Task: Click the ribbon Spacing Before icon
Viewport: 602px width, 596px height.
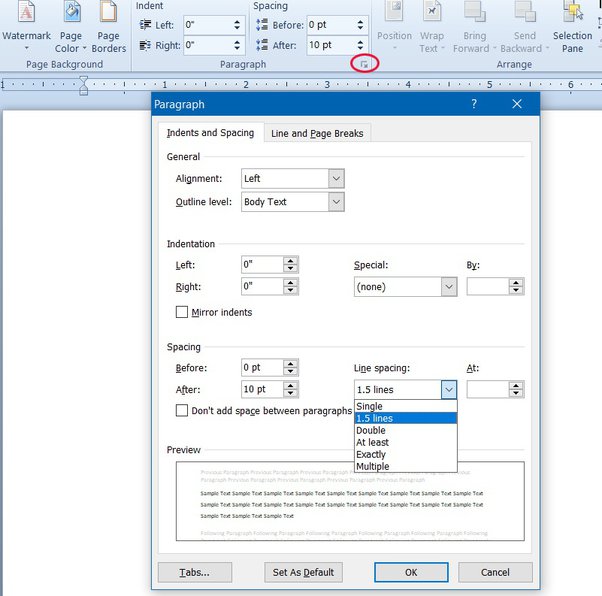Action: coord(262,25)
